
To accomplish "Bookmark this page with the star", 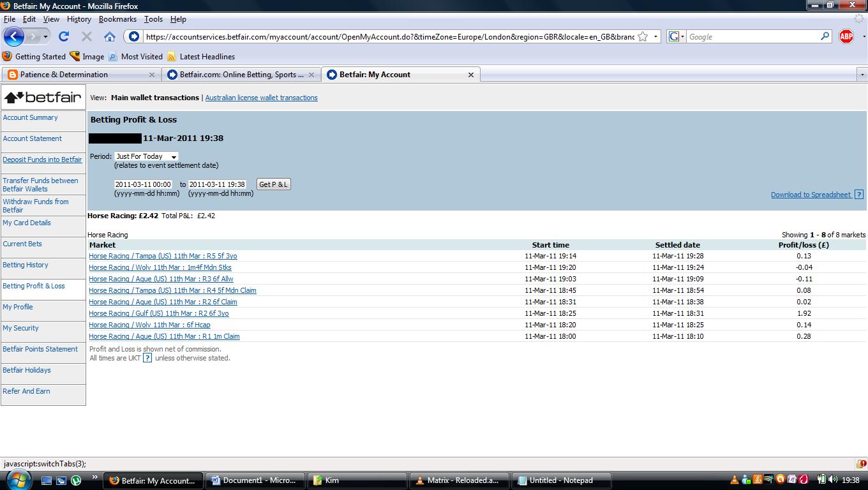I will 643,36.
